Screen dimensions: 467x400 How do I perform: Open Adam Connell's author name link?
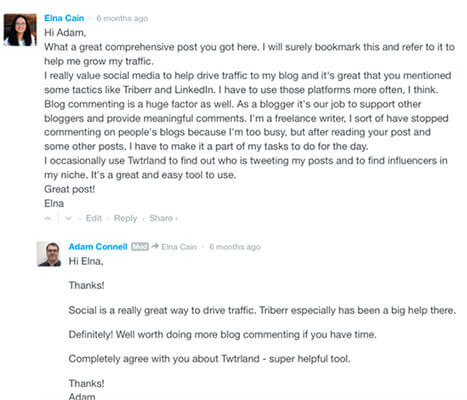(x=98, y=247)
